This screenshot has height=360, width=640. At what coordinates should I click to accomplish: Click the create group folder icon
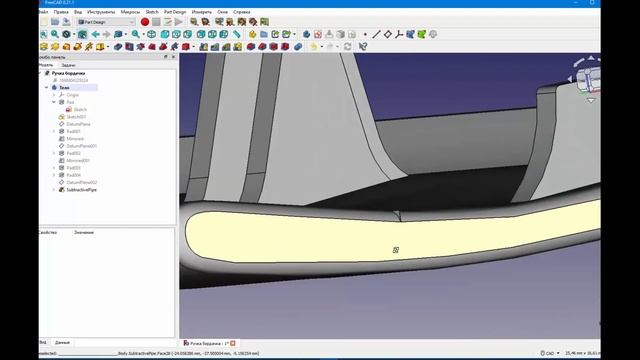264,34
